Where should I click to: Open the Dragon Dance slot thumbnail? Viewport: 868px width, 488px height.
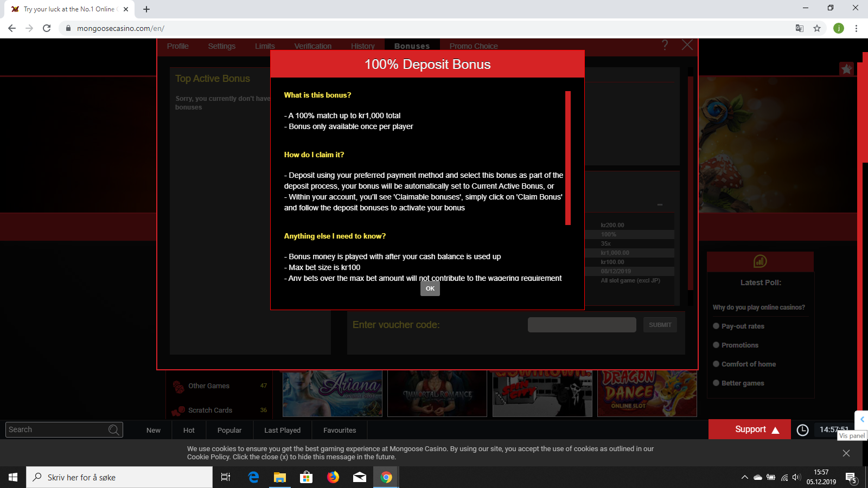click(x=647, y=394)
